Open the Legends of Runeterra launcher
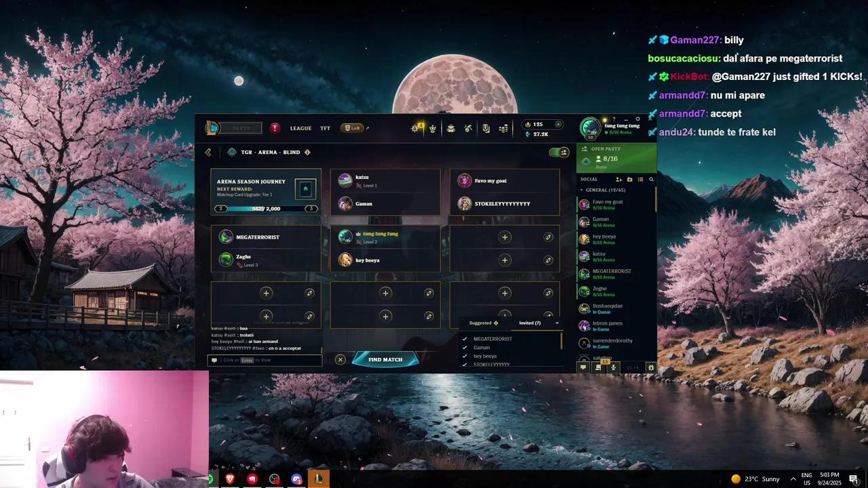Viewport: 868px width, 488px height. click(353, 128)
